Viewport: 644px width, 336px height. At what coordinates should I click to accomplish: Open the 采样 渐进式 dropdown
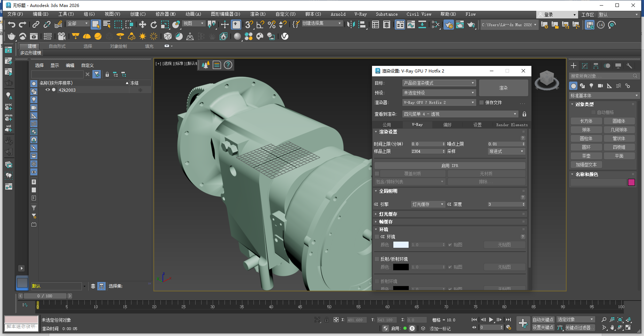click(x=506, y=151)
